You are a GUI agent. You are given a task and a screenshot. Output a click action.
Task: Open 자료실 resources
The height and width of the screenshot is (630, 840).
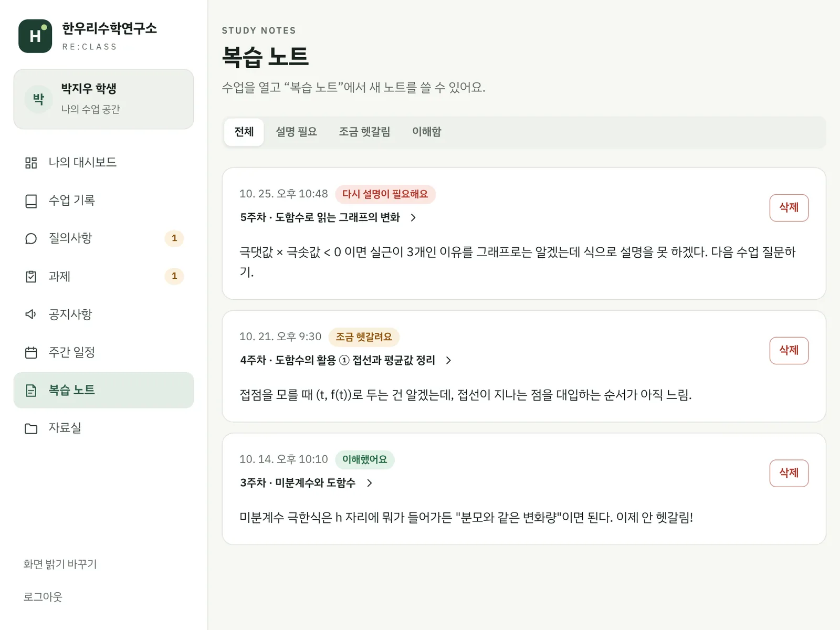(x=103, y=428)
